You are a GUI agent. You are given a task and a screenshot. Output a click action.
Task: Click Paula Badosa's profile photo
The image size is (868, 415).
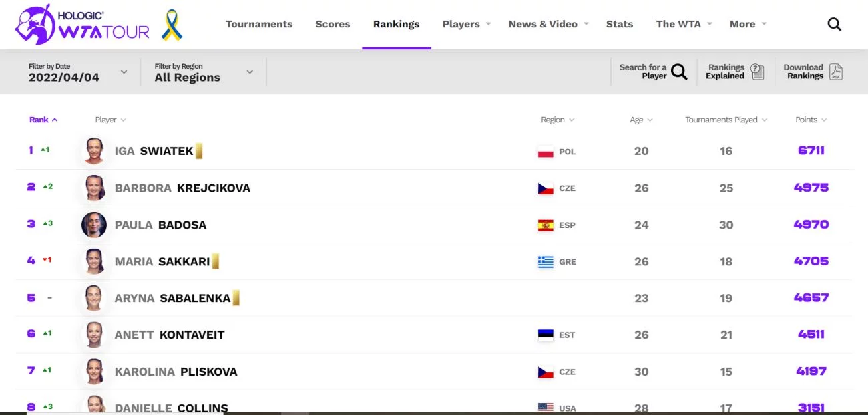(94, 225)
